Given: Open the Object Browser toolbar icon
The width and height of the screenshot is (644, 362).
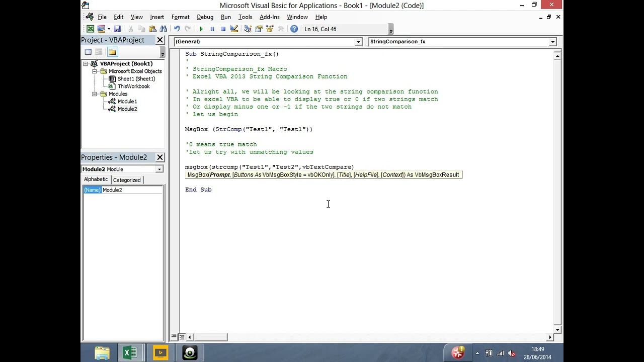Looking at the screenshot, I should click(x=269, y=29).
